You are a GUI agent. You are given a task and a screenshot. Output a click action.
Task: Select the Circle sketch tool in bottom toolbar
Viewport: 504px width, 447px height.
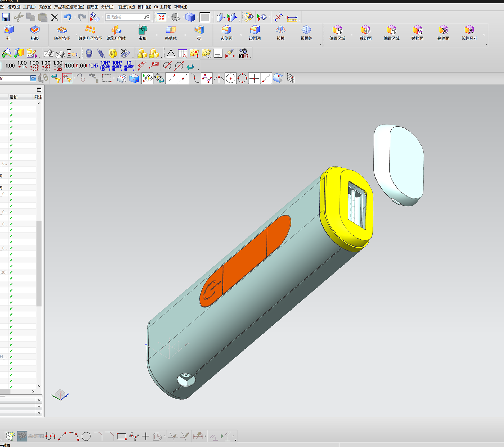(86, 437)
